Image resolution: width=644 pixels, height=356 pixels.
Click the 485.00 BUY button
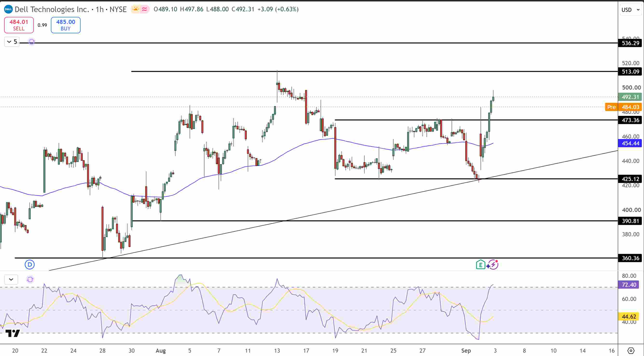66,25
